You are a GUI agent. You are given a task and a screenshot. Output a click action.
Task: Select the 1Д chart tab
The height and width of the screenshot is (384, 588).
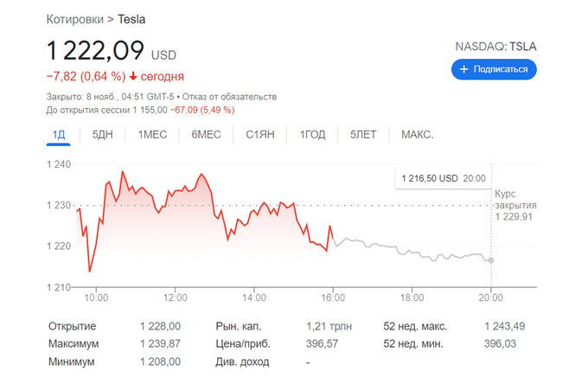coord(59,134)
